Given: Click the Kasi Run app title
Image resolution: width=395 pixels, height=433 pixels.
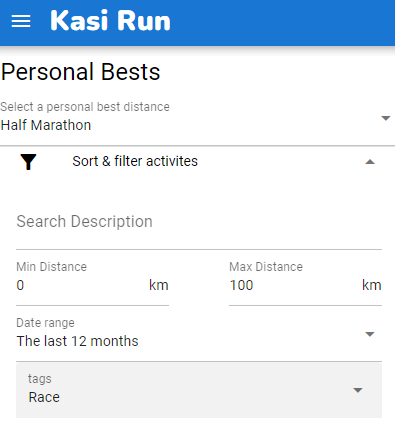Looking at the screenshot, I should (x=110, y=21).
